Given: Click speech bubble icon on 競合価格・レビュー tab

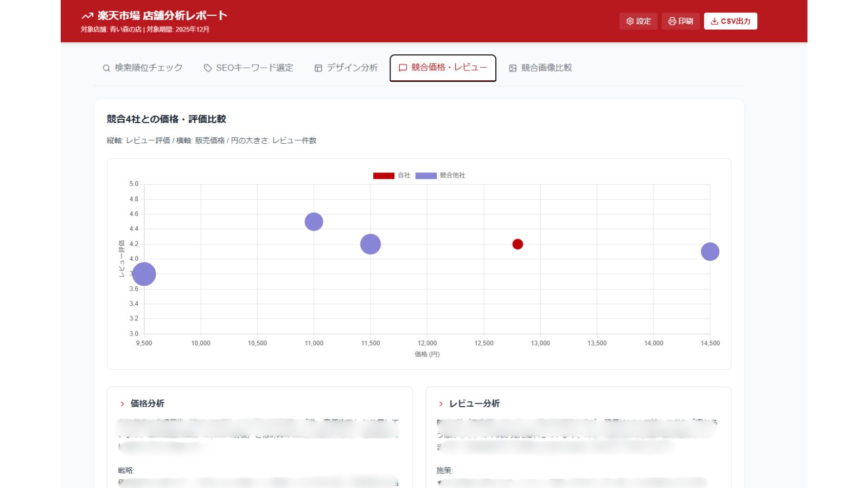Looking at the screenshot, I should (403, 68).
